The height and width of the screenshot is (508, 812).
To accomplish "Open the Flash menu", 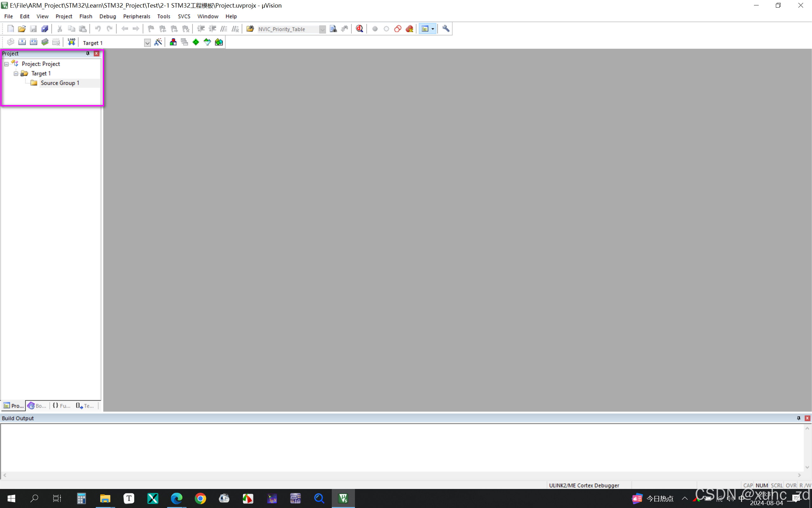I will point(86,16).
